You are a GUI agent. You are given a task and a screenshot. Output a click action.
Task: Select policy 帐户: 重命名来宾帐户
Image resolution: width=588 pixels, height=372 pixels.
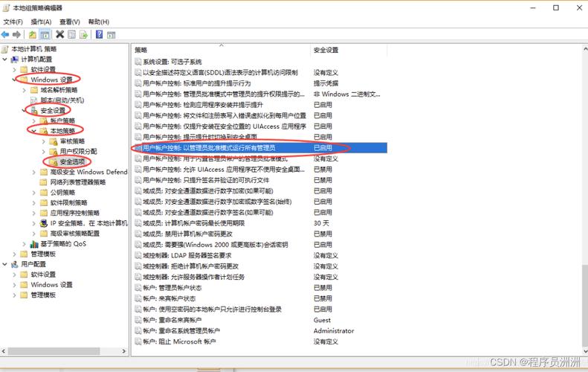tap(172, 320)
